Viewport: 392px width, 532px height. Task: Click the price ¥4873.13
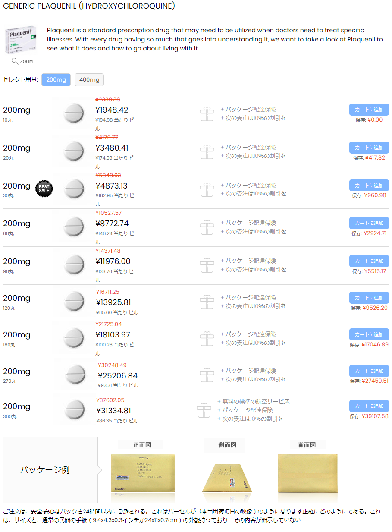(112, 186)
